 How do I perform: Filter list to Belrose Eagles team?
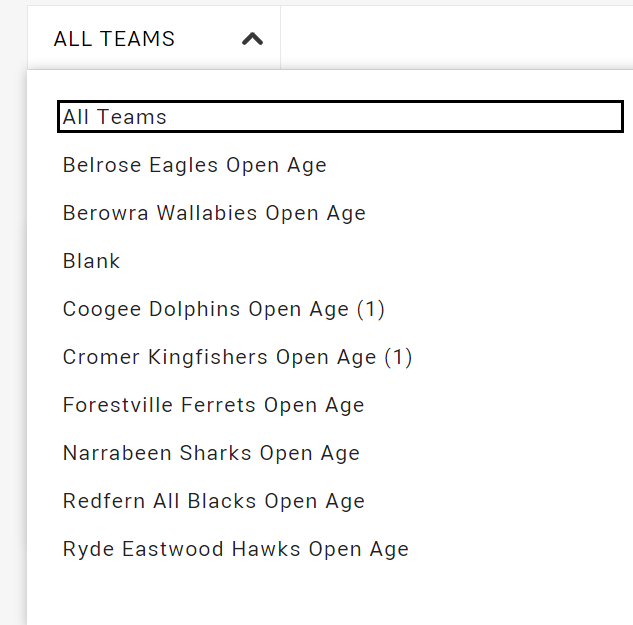(x=195, y=165)
